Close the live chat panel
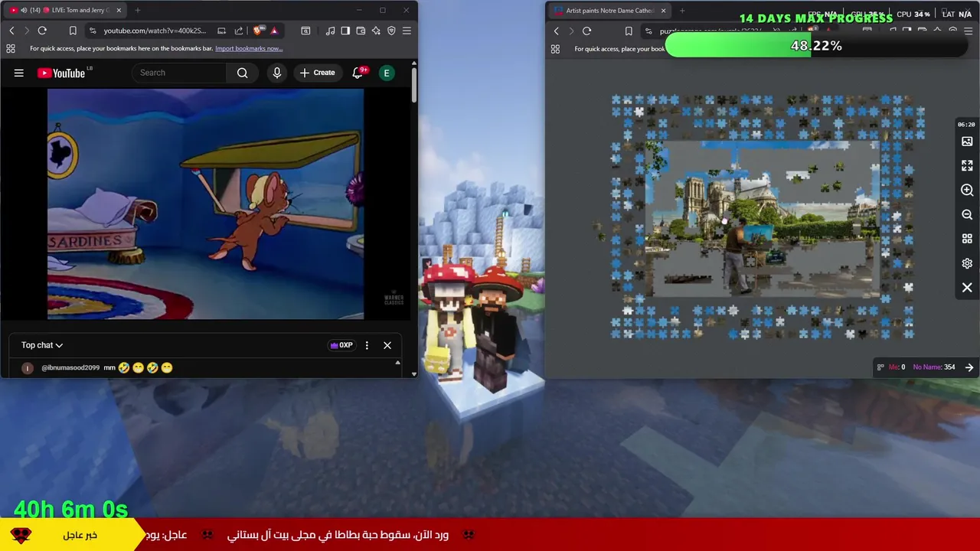980x551 pixels. [387, 345]
